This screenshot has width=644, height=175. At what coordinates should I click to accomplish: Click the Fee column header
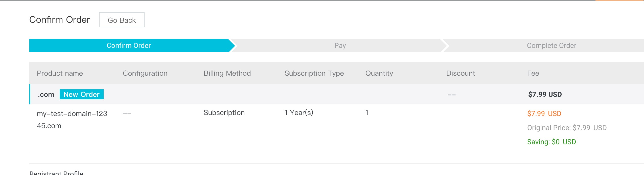pos(533,73)
